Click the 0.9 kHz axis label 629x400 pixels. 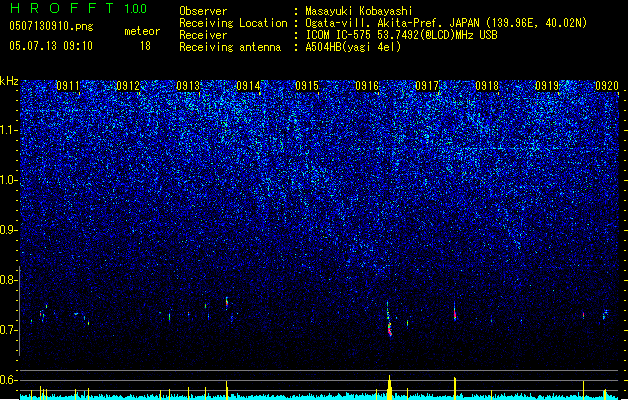9,230
